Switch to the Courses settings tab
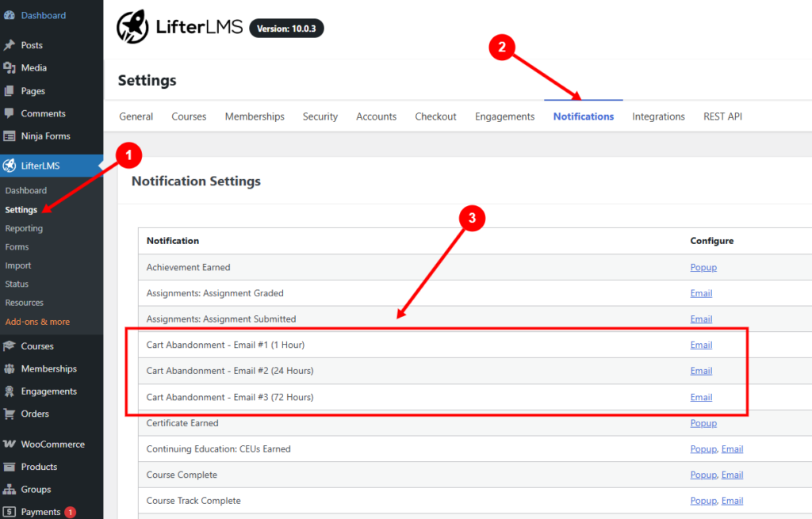This screenshot has height=519, width=812. (x=189, y=116)
